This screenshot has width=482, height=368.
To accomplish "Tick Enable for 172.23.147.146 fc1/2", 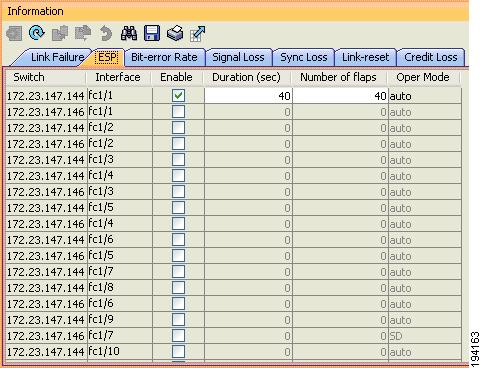I will coord(179,144).
